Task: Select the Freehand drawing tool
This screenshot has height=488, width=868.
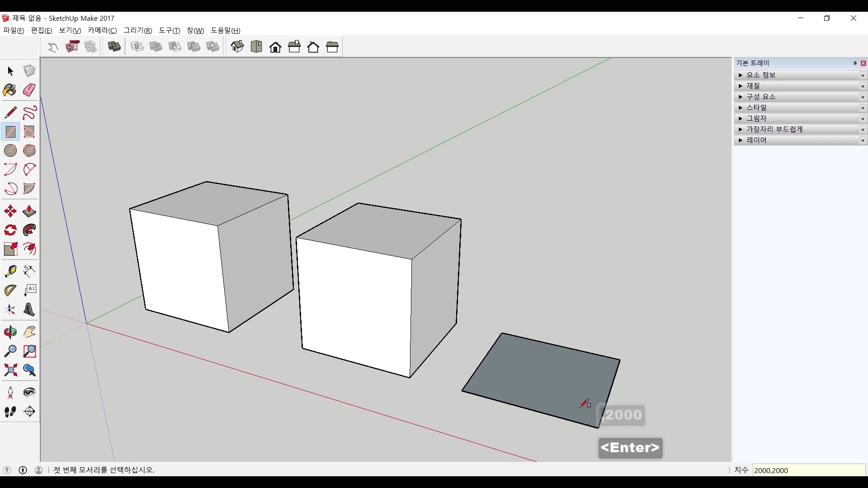Action: 29,113
